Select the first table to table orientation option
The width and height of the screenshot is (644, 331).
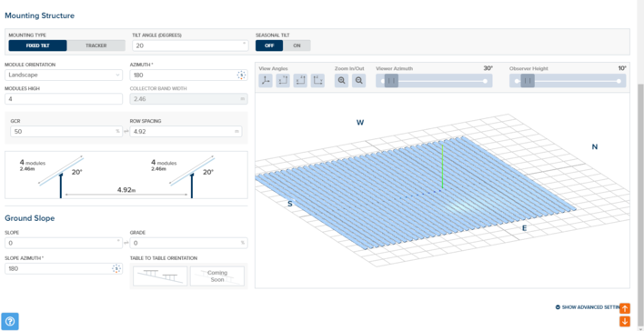[x=160, y=276]
